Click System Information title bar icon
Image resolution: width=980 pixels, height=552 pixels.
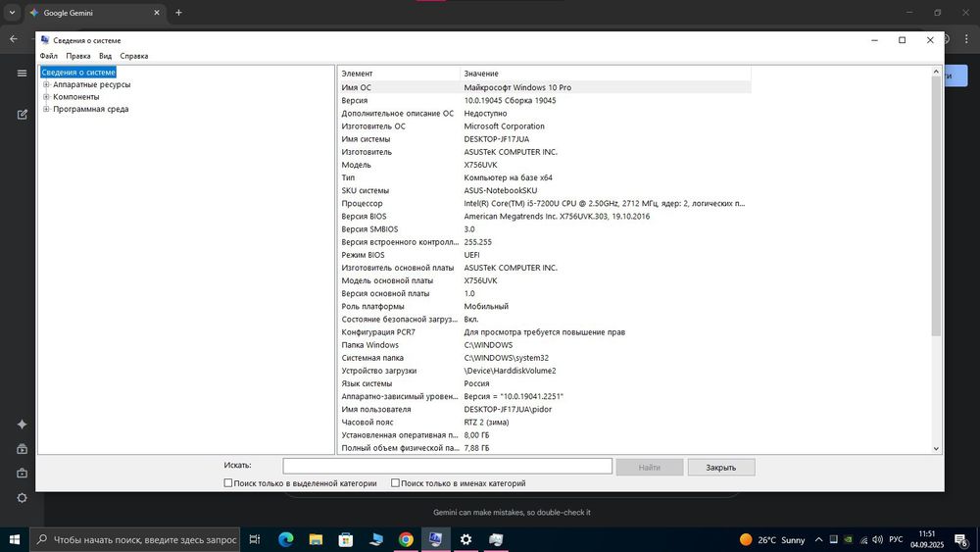[x=45, y=40]
